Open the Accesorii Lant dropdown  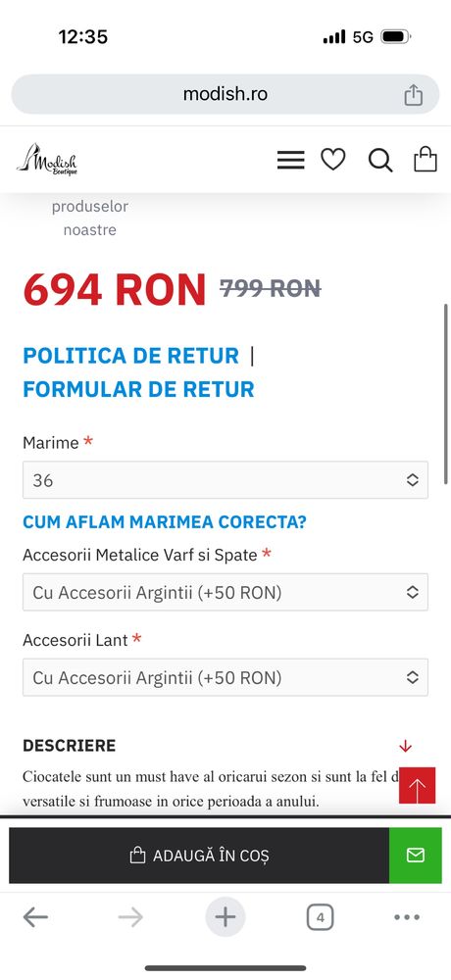(x=225, y=677)
